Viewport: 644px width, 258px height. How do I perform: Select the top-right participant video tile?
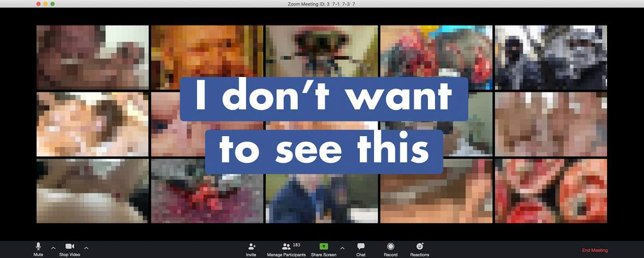point(551,57)
